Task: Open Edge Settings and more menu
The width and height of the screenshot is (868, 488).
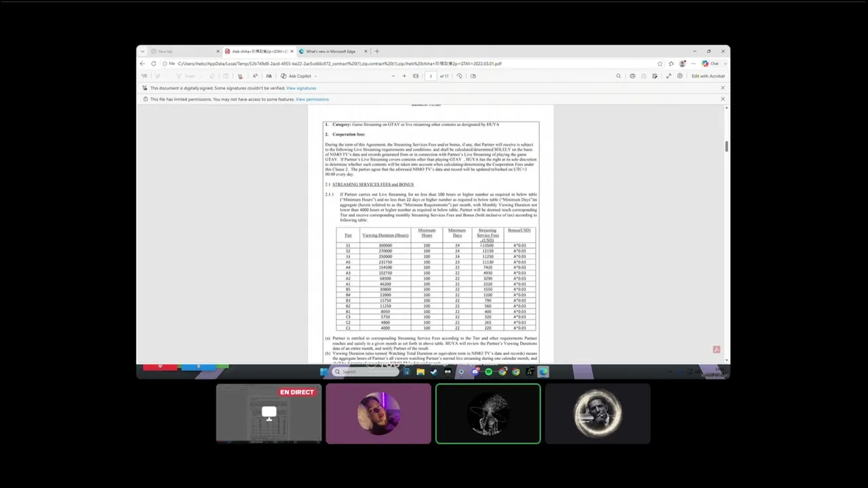Action: coord(693,64)
